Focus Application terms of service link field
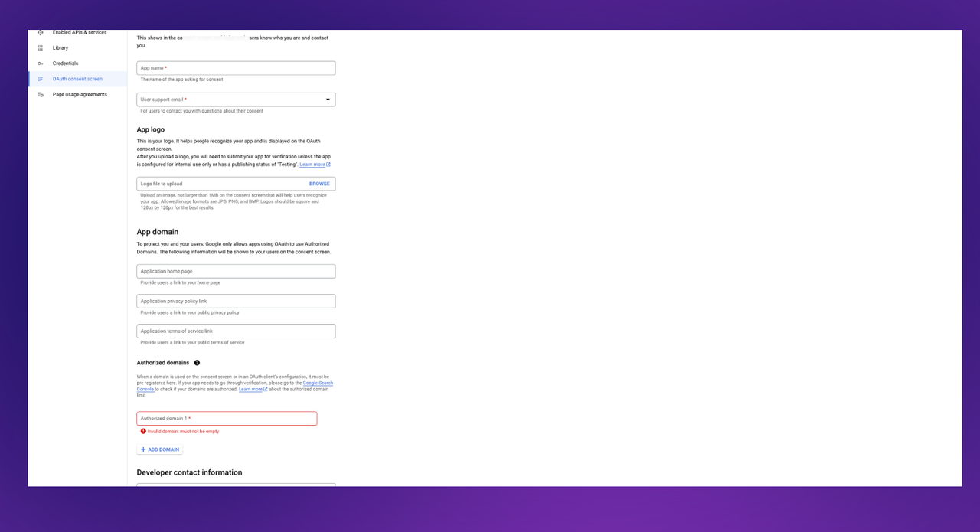Image resolution: width=980 pixels, height=532 pixels. point(236,331)
